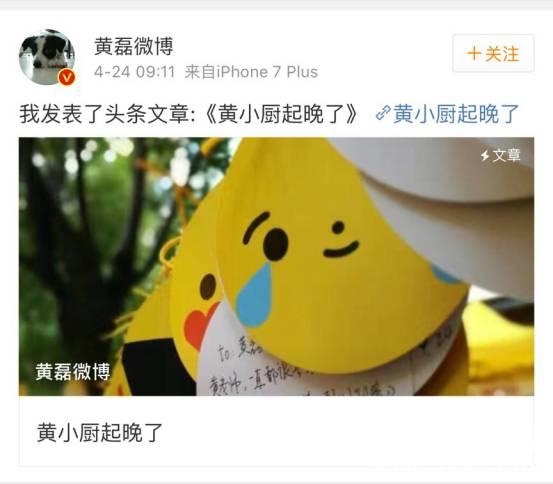Image resolution: width=553 pixels, height=484 pixels.
Task: Click the red heart in the photo
Action: point(200,325)
